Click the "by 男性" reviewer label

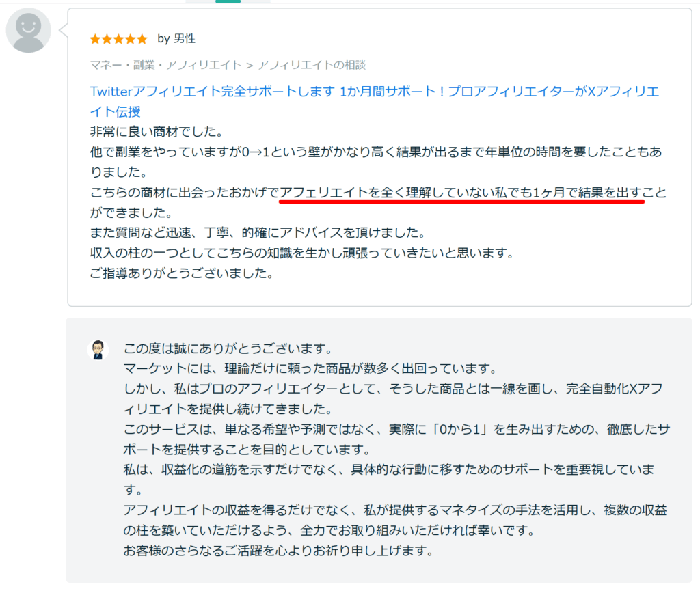point(176,39)
